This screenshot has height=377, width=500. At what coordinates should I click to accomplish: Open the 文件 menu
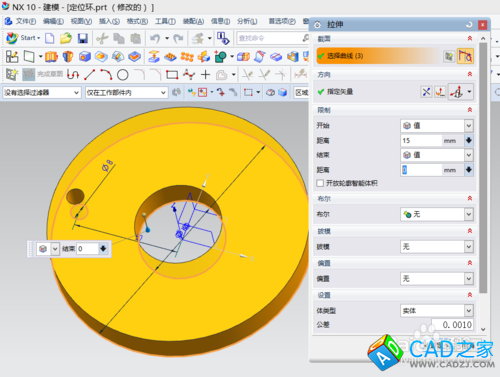click(x=25, y=21)
